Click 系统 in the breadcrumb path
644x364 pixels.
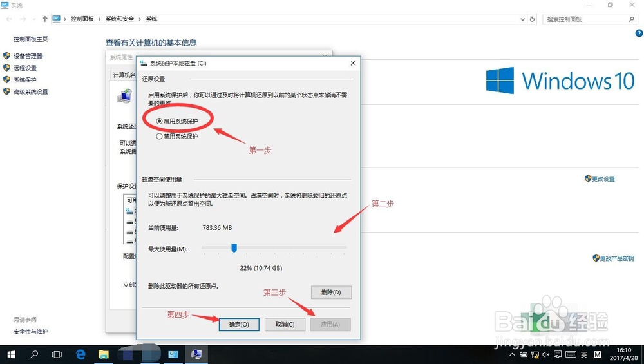tap(151, 19)
